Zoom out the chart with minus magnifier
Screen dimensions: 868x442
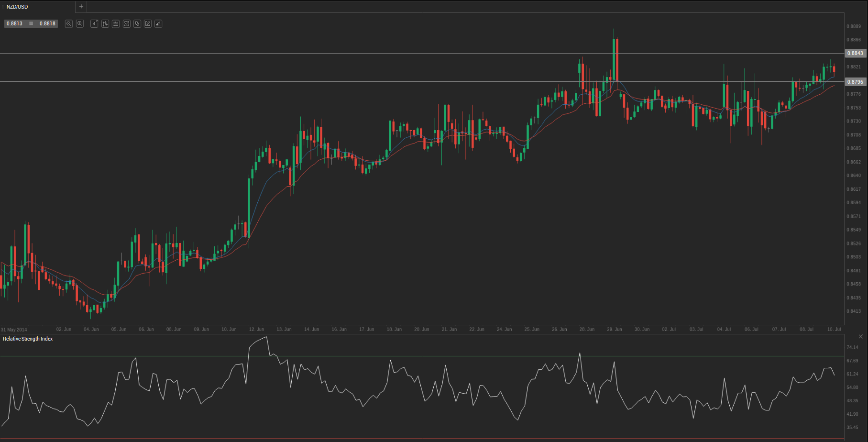point(69,23)
